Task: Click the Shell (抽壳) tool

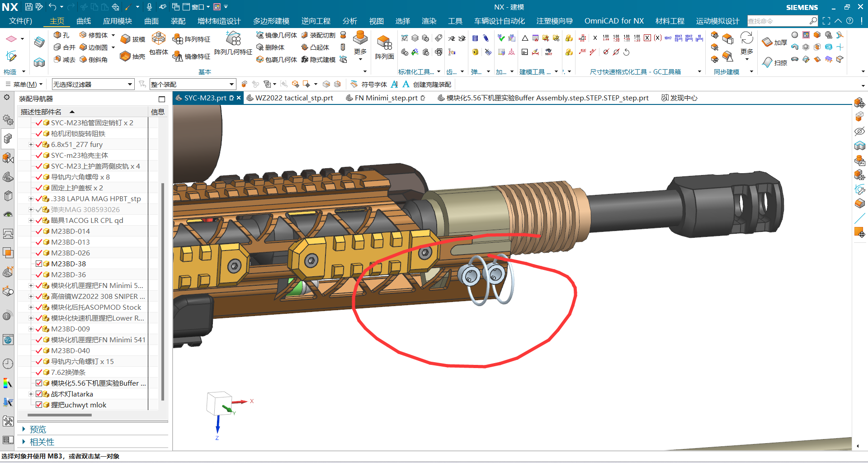Action: coord(133,56)
